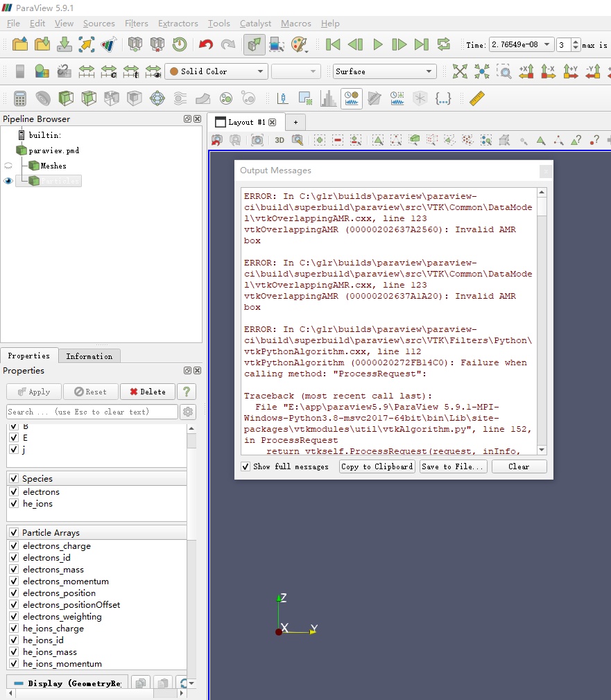611x700 pixels.
Task: Go to the first frame
Action: pyautogui.click(x=333, y=44)
